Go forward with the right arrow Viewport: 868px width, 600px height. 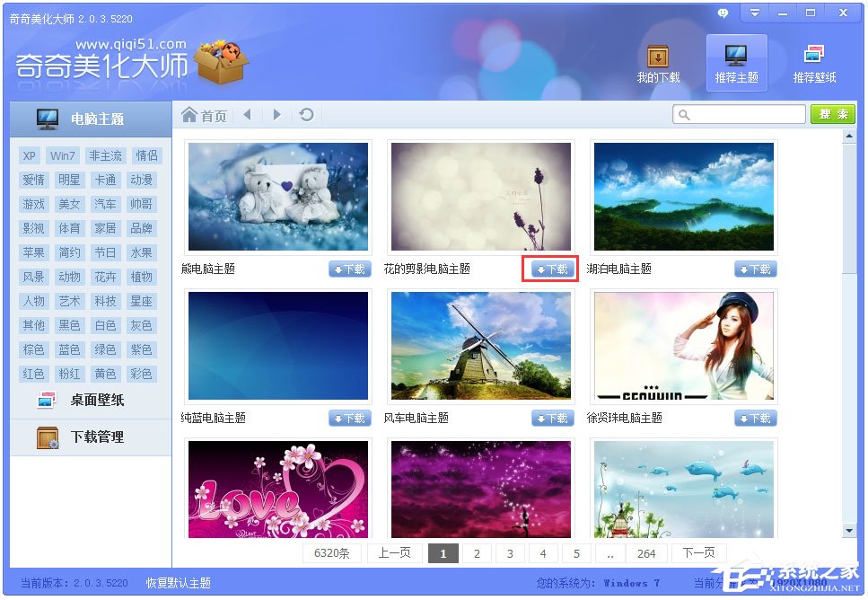tap(276, 115)
